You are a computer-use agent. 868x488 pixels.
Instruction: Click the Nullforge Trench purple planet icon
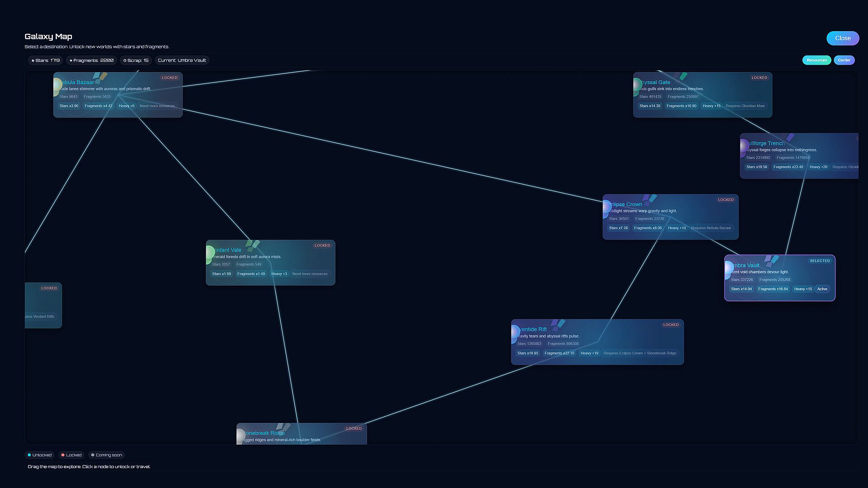(744, 146)
